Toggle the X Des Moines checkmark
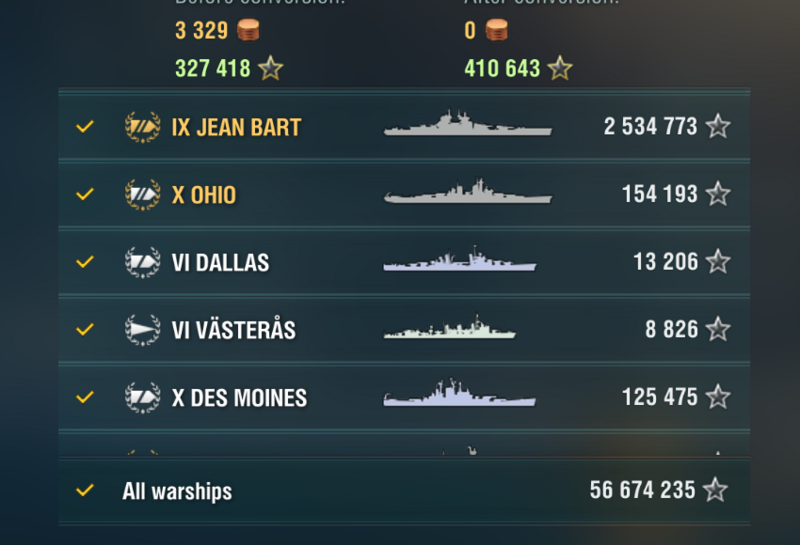800x545 pixels. tap(85, 397)
